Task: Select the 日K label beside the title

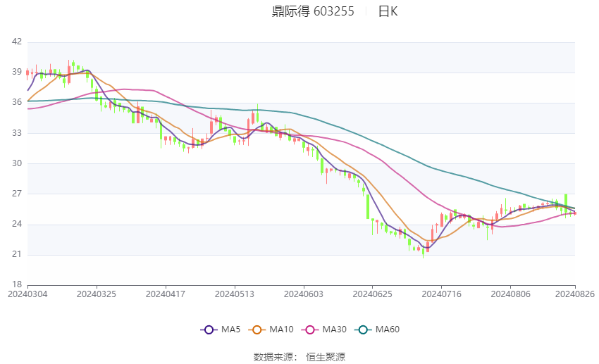Action: point(388,11)
